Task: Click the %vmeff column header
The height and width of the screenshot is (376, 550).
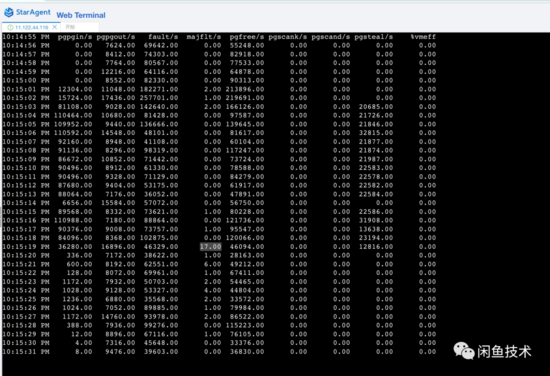Action: pyautogui.click(x=423, y=37)
